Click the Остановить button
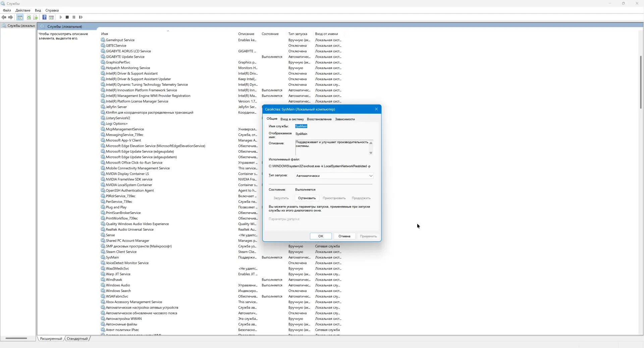The width and height of the screenshot is (644, 348). pyautogui.click(x=307, y=198)
